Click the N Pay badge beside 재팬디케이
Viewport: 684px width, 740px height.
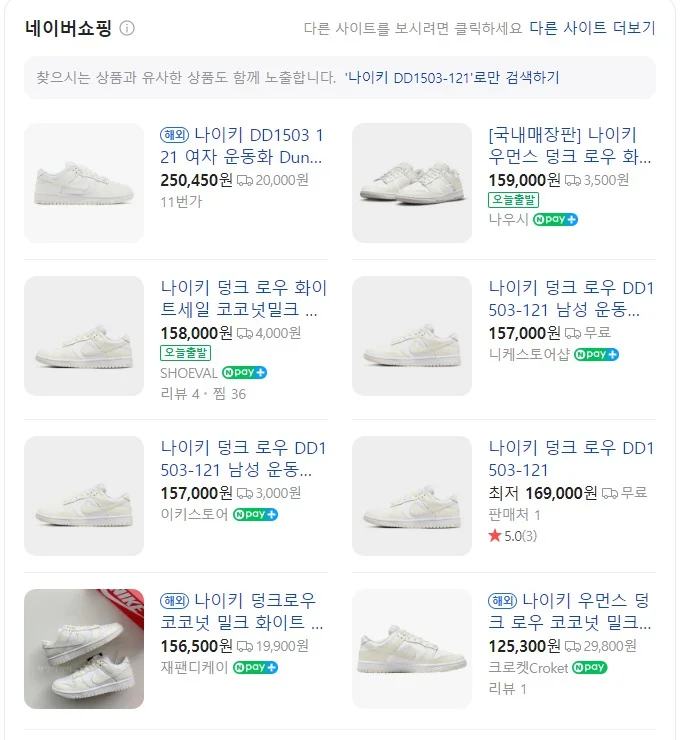[x=255, y=667]
